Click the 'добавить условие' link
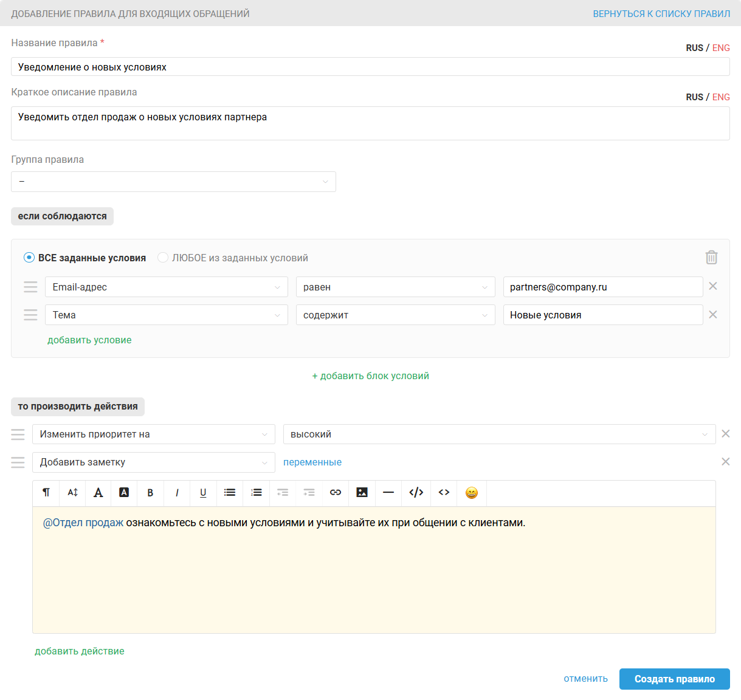 click(89, 340)
